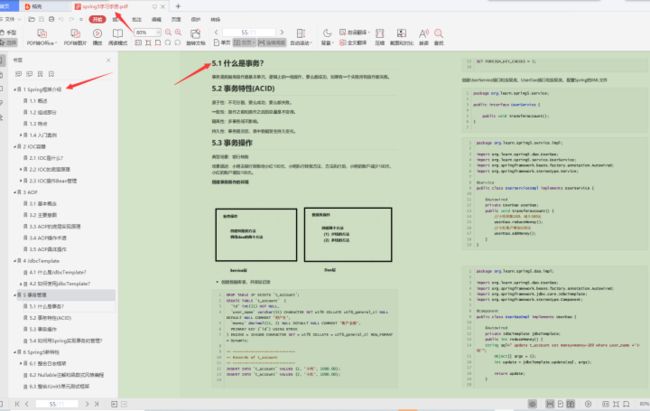Image resolution: width=650 pixels, height=411 pixels.
Task: Click the PDF转图片 conversion icon
Action: click(75, 34)
